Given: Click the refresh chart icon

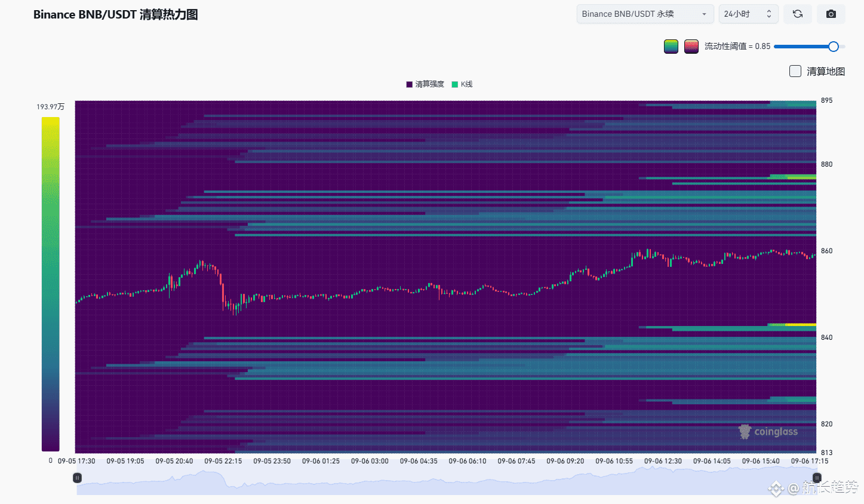Looking at the screenshot, I should 798,14.
